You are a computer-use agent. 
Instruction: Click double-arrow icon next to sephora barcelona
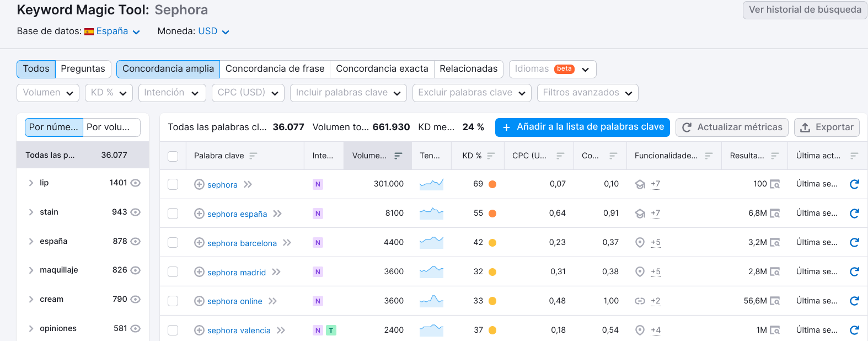point(287,243)
